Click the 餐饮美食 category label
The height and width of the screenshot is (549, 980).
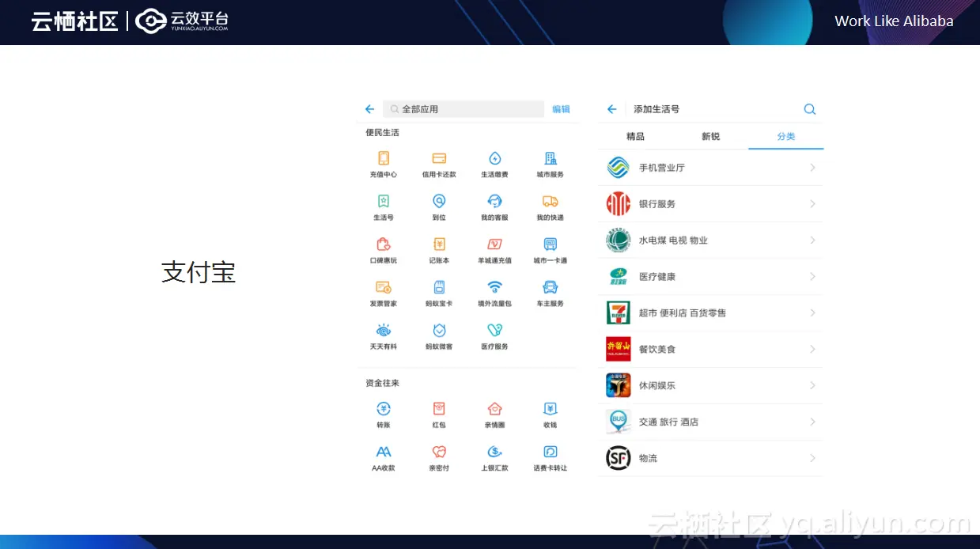coord(657,349)
